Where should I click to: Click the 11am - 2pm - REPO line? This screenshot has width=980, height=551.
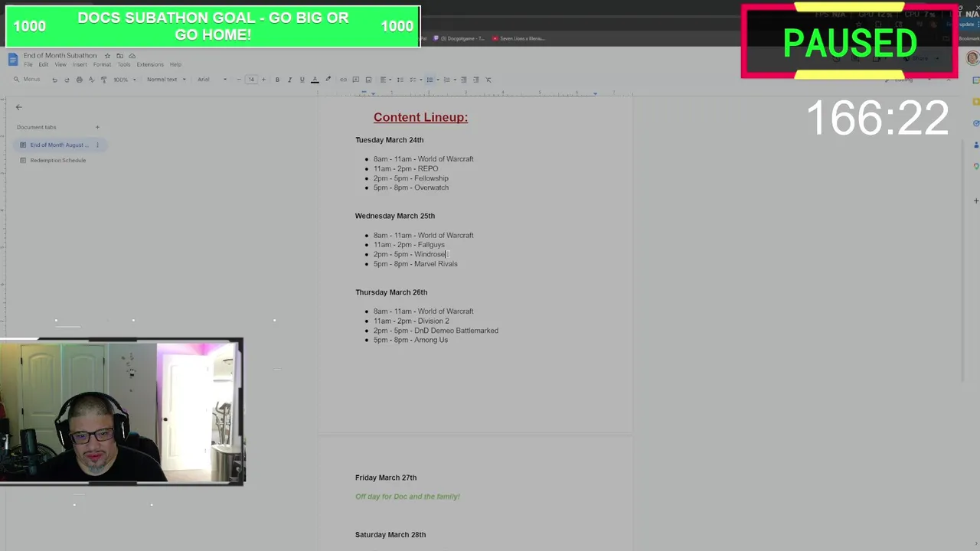(x=406, y=168)
